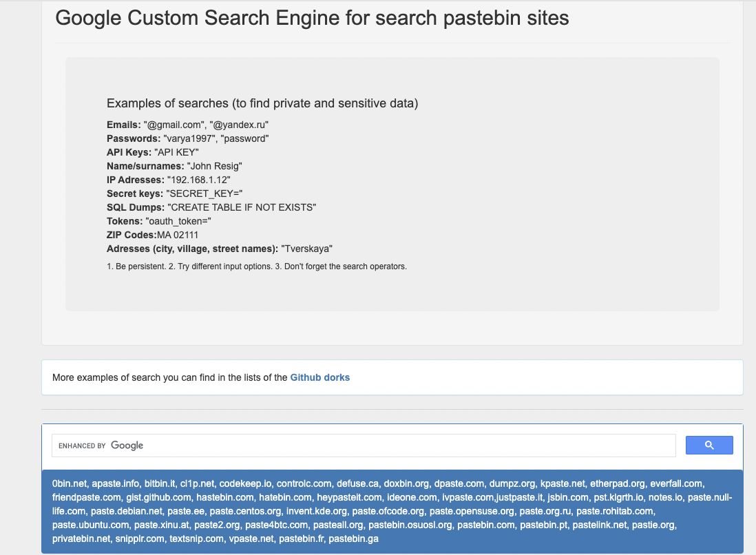Click the 'API Keys:' example line
Screen dimensions: 756x555
[x=152, y=152]
